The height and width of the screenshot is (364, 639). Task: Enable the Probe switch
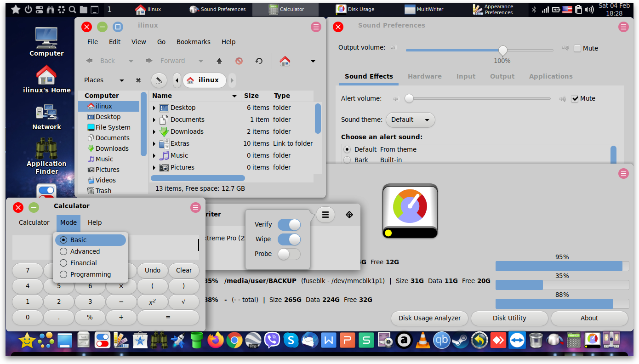tap(289, 254)
